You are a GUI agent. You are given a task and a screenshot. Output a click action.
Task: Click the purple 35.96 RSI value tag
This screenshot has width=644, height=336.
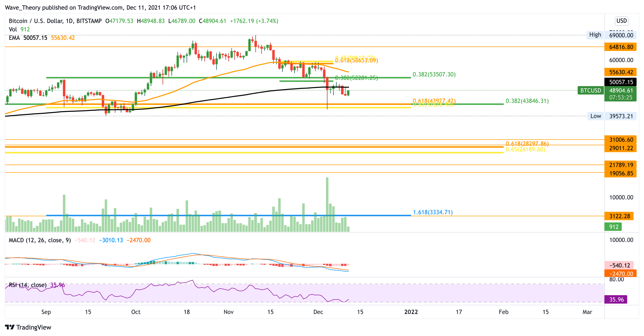(616, 299)
